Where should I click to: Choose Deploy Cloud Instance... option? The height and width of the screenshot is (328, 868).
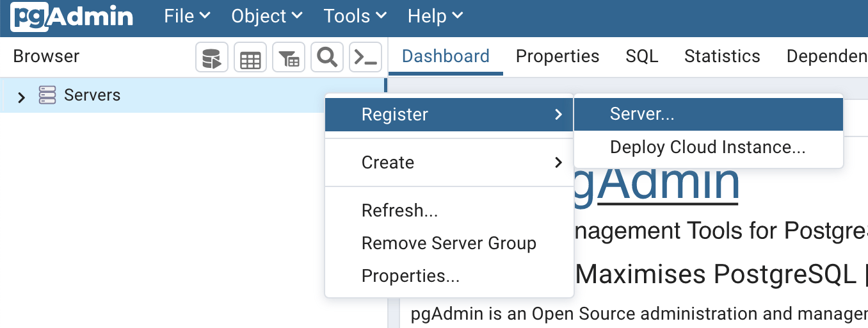pos(709,147)
